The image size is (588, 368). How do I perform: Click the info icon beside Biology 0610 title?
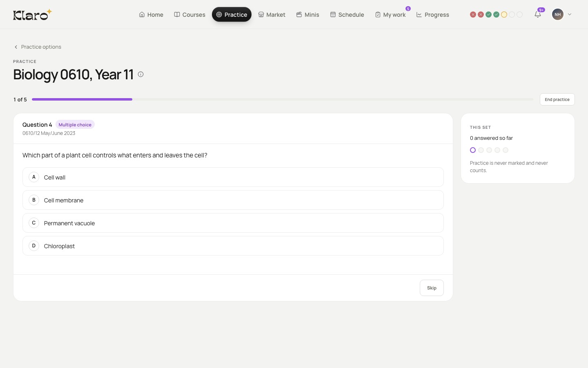click(140, 74)
